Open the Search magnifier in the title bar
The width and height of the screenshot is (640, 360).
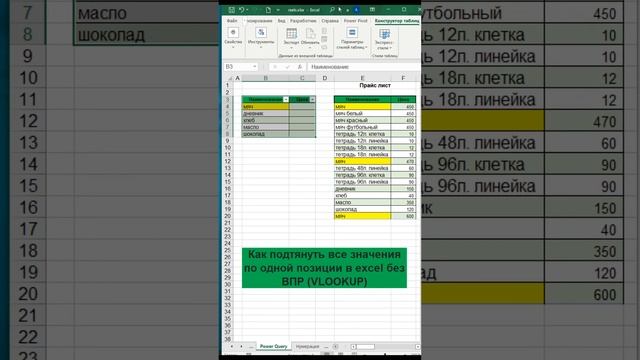[332, 10]
